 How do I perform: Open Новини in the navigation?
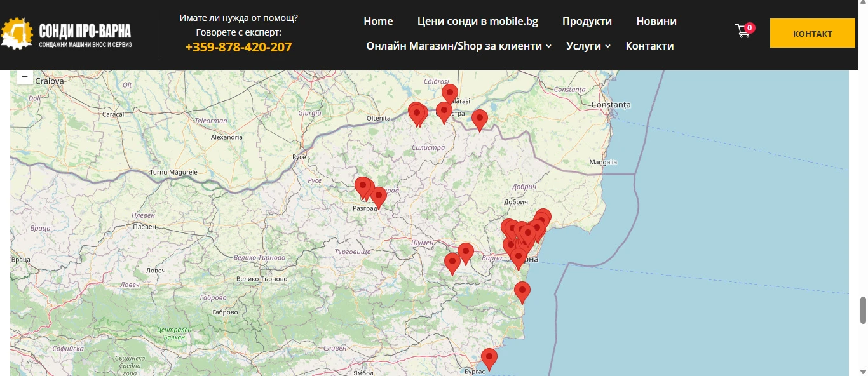[x=656, y=21]
